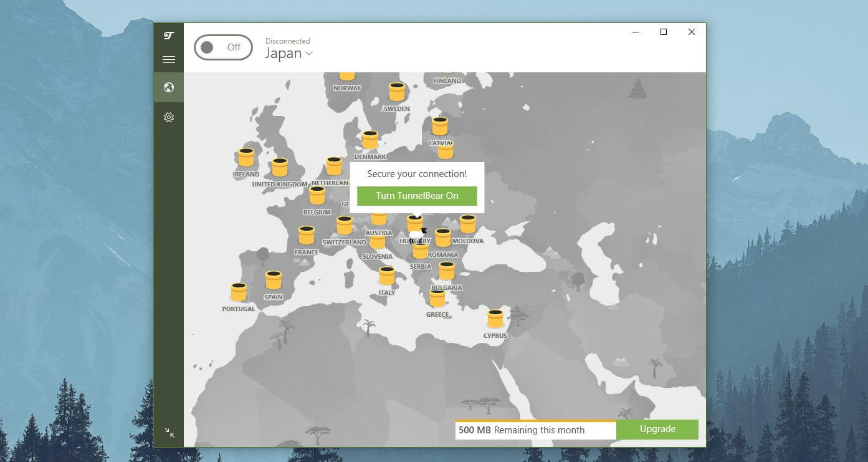This screenshot has height=462, width=868.
Task: Click the Secure your connection! message
Action: [417, 174]
